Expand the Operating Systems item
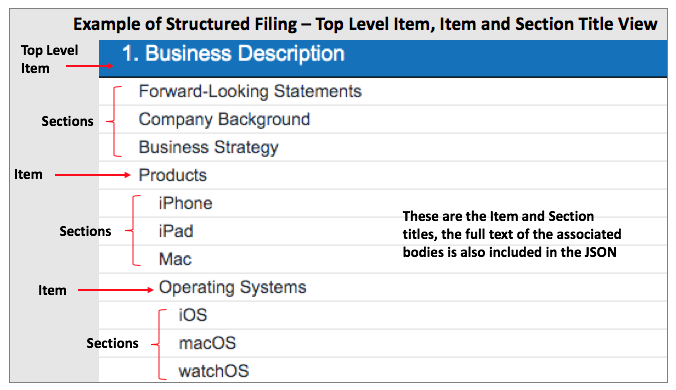Image resolution: width=676 pixels, height=390 pixels. (x=232, y=287)
